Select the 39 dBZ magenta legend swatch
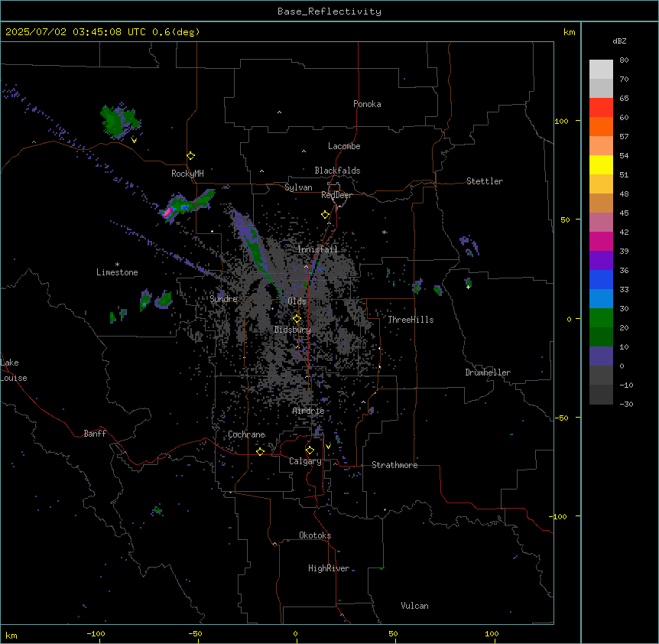 click(x=601, y=241)
